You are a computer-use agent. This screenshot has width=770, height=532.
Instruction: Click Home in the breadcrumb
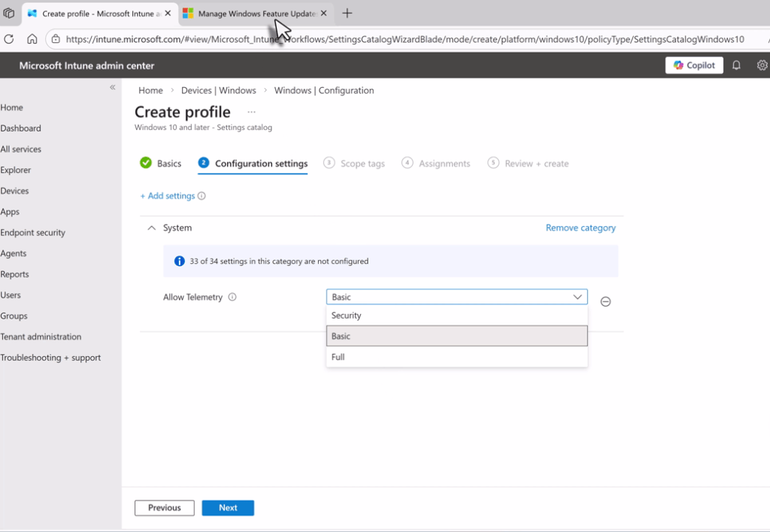[150, 90]
